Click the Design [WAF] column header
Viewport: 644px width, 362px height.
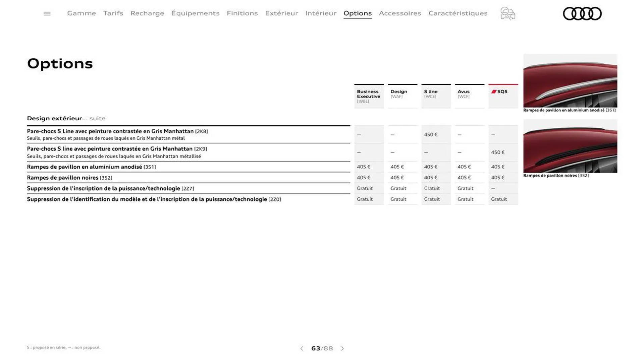402,96
